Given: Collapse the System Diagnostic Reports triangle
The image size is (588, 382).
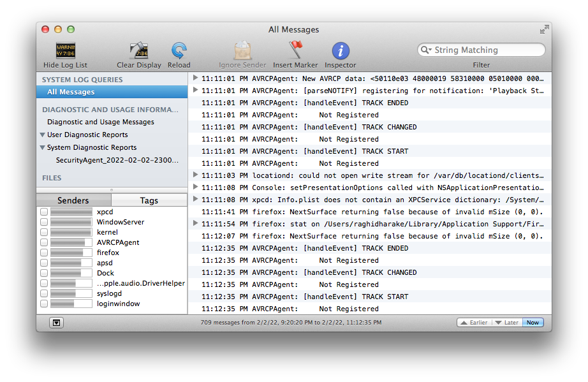Looking at the screenshot, I should pos(42,148).
